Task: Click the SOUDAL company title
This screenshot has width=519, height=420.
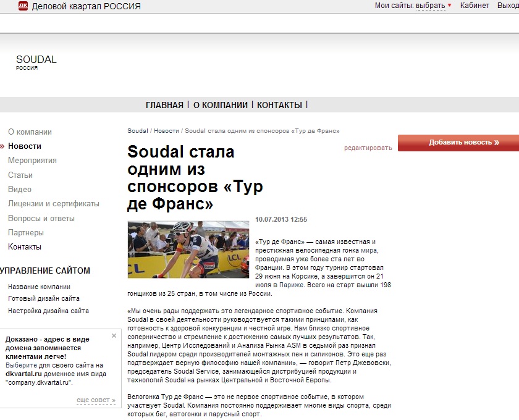Action: (x=36, y=59)
